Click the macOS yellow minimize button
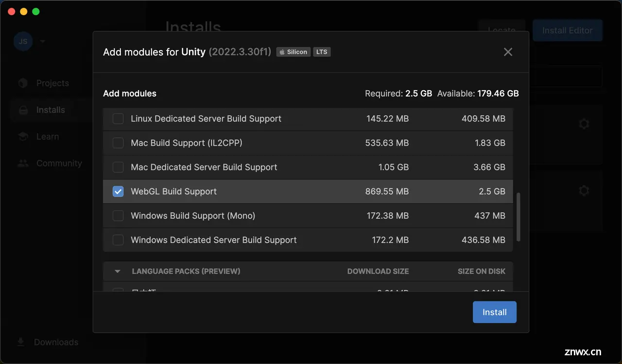Screen dimensions: 622x364 coord(23,11)
